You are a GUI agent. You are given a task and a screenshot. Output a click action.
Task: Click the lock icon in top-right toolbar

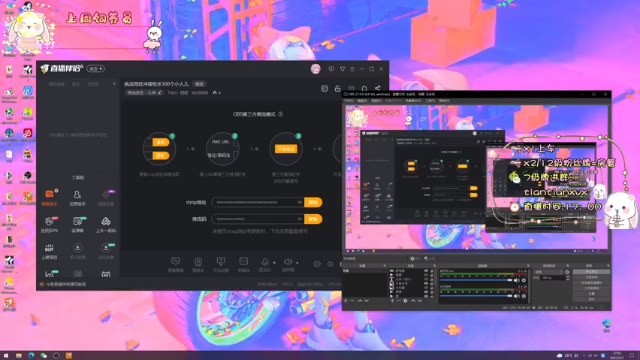(338, 89)
